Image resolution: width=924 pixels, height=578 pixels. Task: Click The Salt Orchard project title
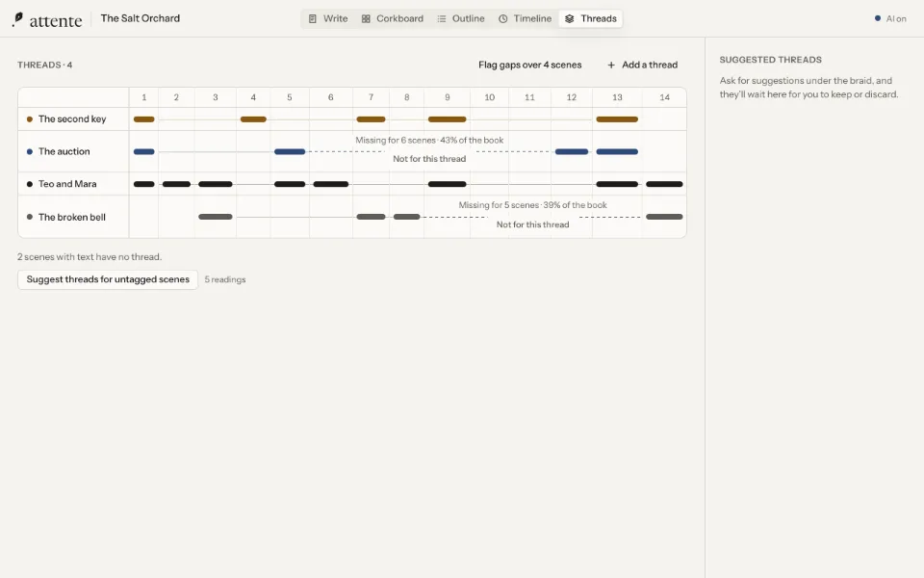141,18
